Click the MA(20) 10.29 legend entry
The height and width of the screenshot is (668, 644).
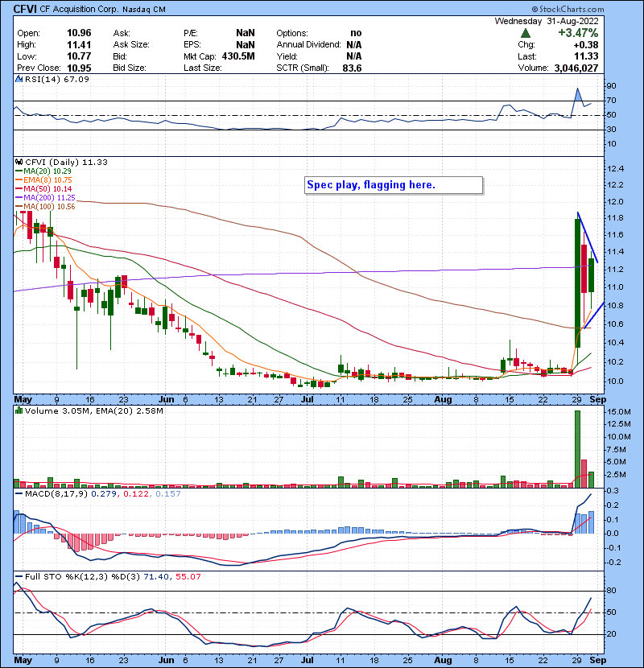[43, 171]
